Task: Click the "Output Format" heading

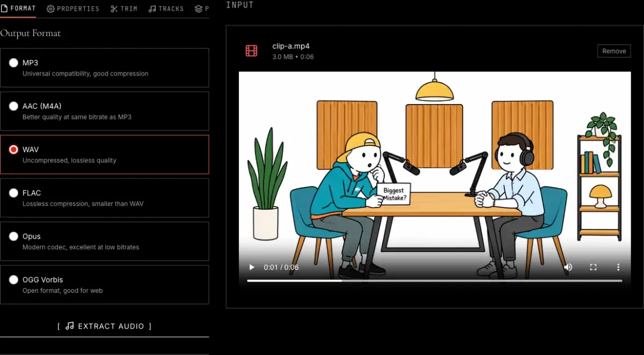Action: 31,33
